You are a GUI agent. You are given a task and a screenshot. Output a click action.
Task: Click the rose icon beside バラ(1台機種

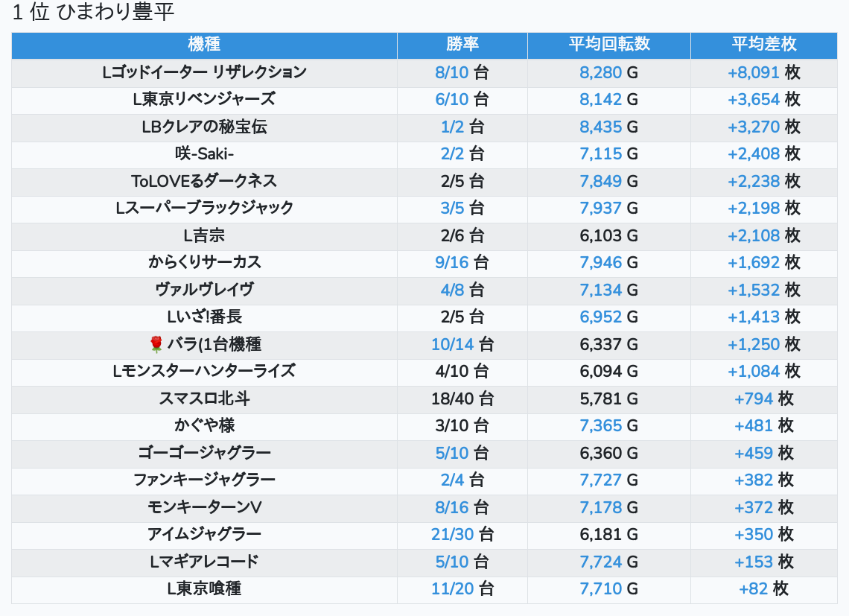point(156,344)
